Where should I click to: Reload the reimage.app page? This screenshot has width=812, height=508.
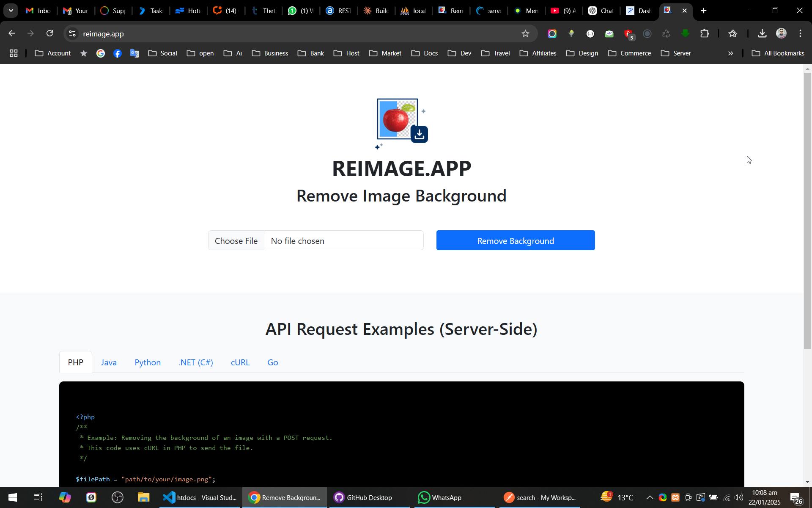coord(50,34)
